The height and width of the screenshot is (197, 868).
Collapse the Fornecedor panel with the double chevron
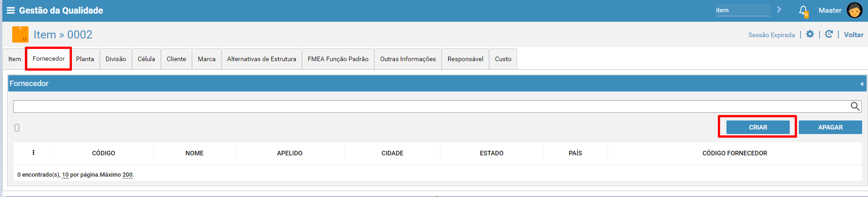pos(862,84)
